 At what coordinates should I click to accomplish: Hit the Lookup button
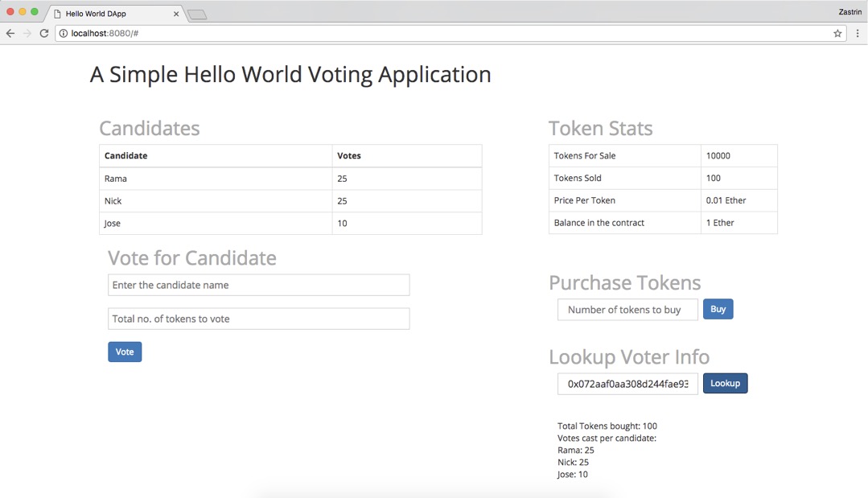pos(725,384)
